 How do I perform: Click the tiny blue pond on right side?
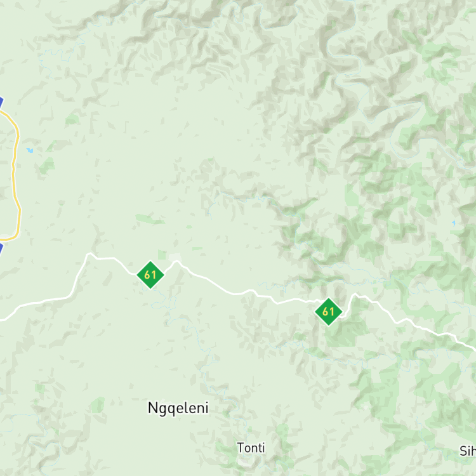click(x=454, y=223)
